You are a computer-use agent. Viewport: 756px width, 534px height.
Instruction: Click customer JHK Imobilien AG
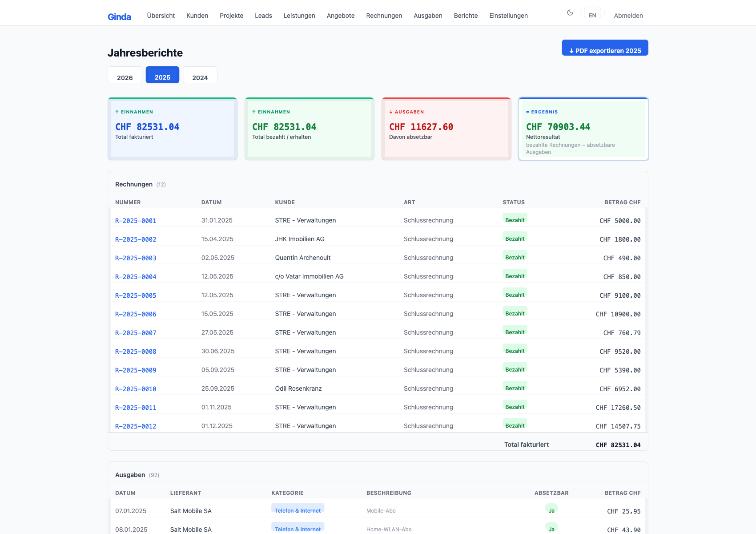300,239
